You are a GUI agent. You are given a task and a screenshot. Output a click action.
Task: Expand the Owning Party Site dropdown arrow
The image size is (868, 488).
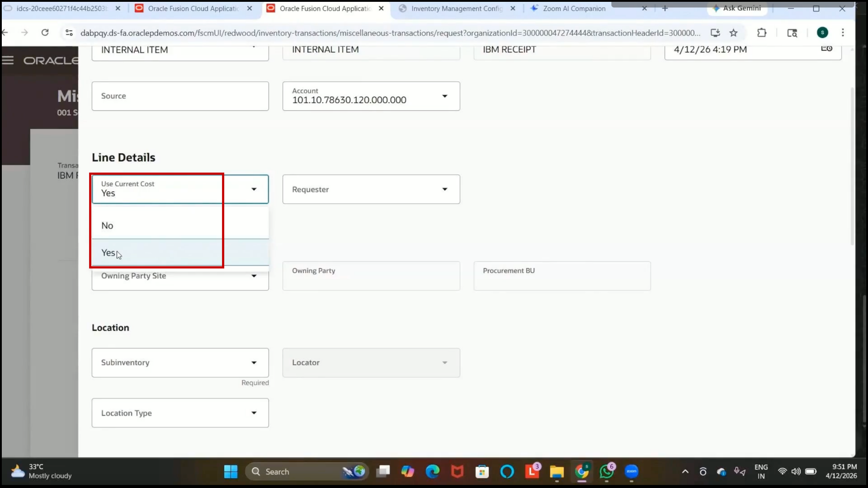point(254,276)
